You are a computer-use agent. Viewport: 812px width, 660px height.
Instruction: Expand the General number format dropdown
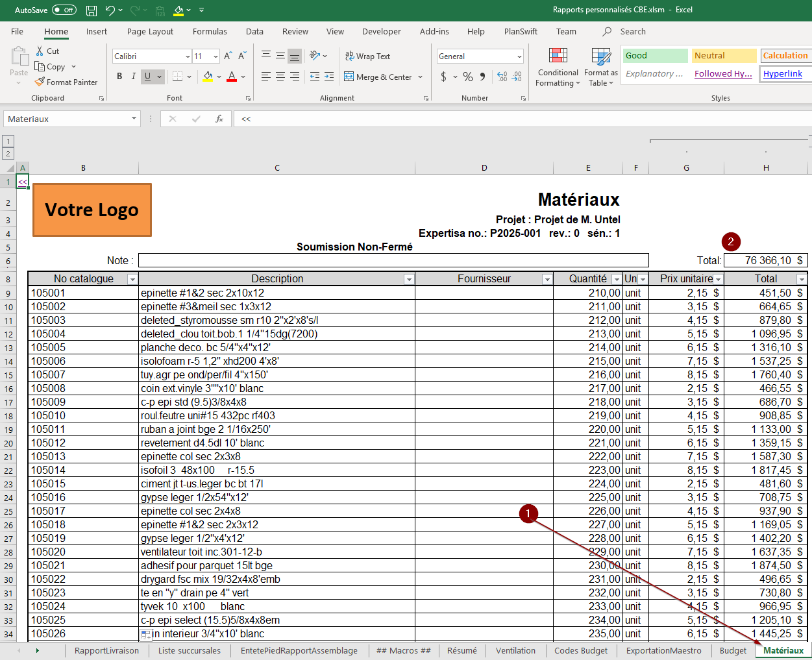pyautogui.click(x=519, y=56)
